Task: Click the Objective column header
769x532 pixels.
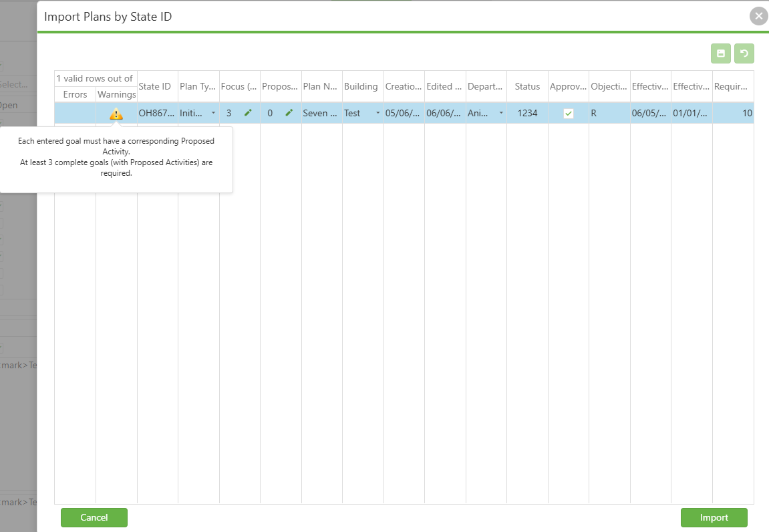Action: click(609, 86)
